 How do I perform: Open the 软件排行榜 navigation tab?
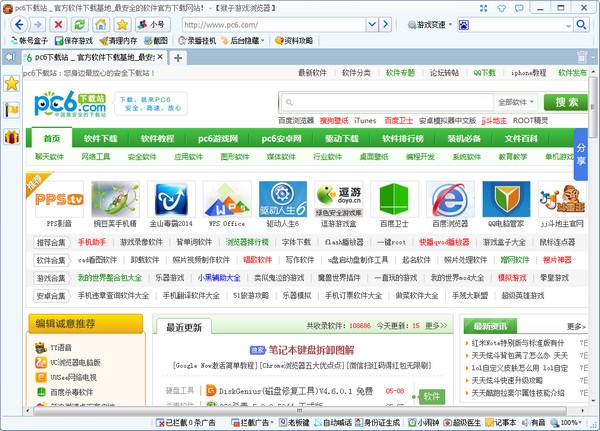coord(403,138)
